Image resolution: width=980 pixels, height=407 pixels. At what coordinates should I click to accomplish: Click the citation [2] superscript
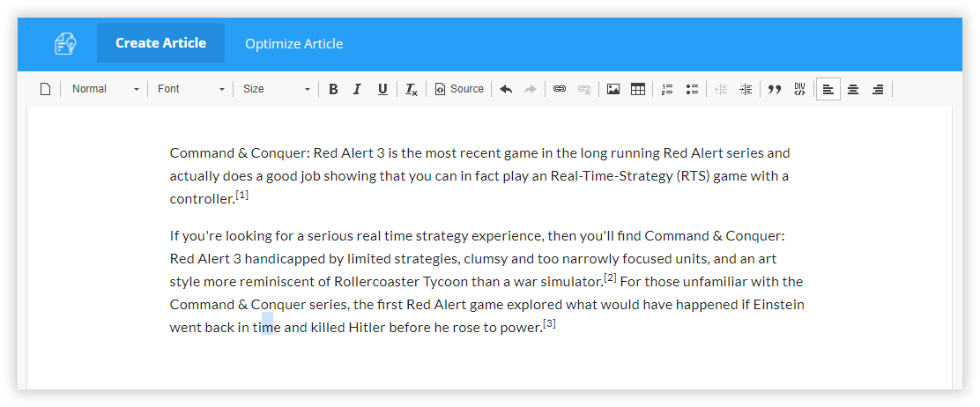point(610,277)
